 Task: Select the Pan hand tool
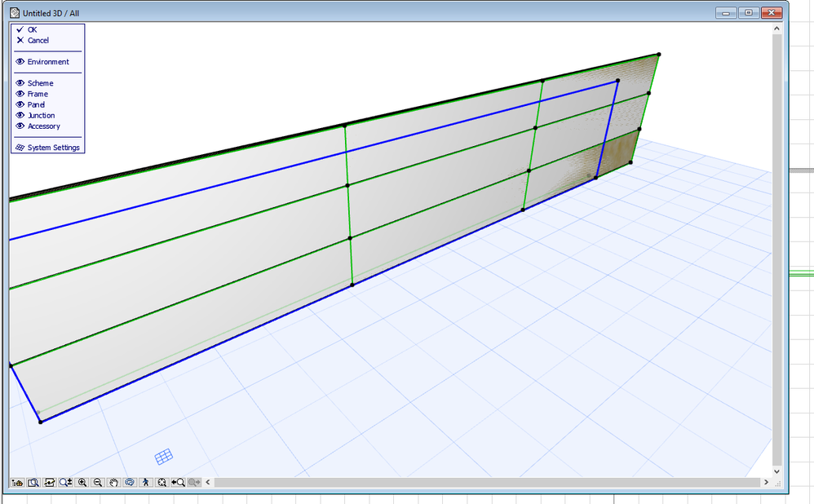coord(113,482)
